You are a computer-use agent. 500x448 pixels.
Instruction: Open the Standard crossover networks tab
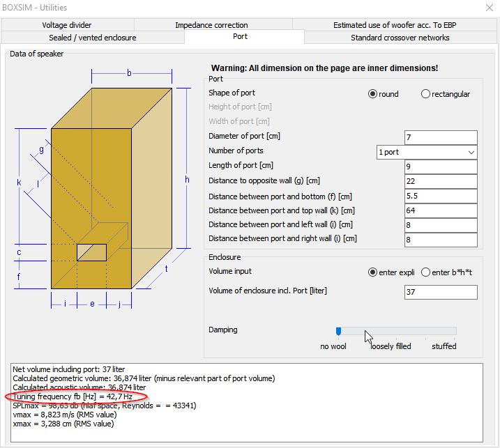click(400, 38)
